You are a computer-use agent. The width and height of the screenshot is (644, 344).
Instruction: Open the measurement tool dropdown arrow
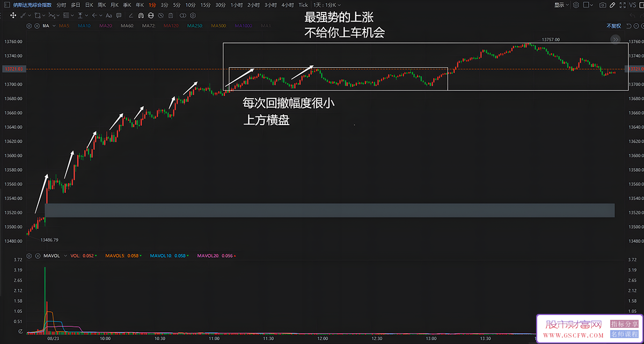(x=86, y=16)
